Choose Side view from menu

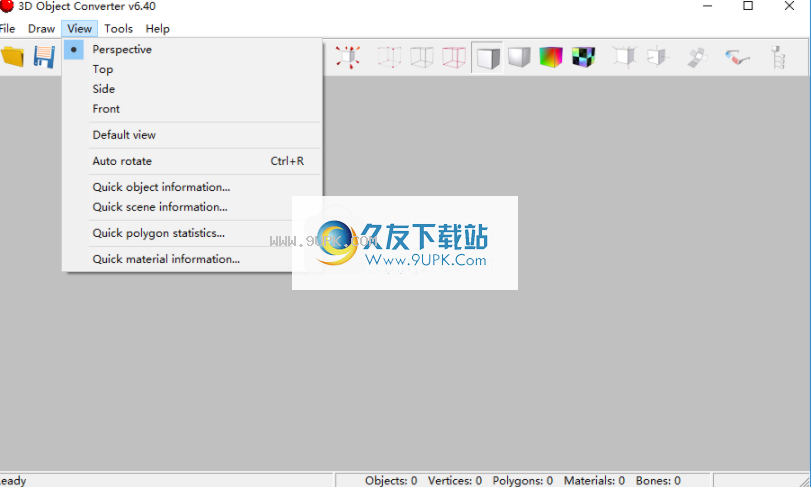[192, 89]
